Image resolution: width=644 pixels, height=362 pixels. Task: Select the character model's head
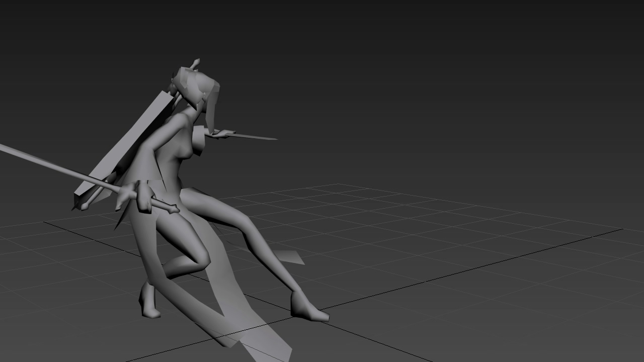[197, 89]
